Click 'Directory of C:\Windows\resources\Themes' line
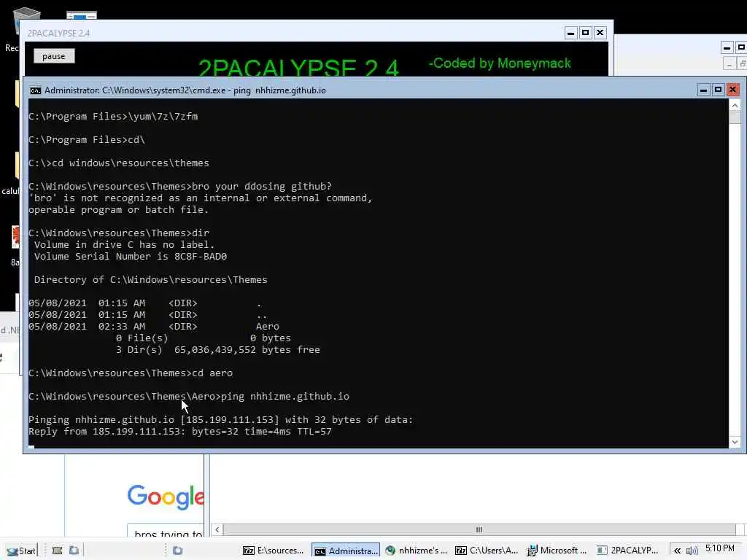Viewport: 747px width, 560px height. [150, 280]
